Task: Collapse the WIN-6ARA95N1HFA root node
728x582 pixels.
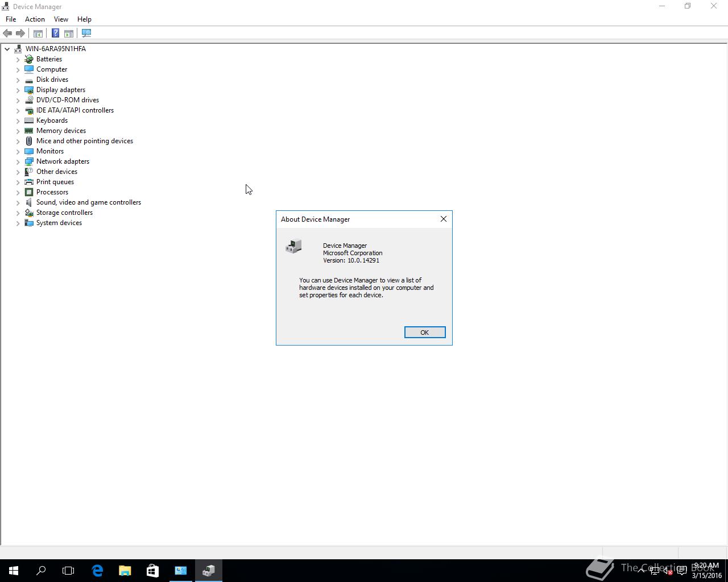Action: [x=7, y=49]
